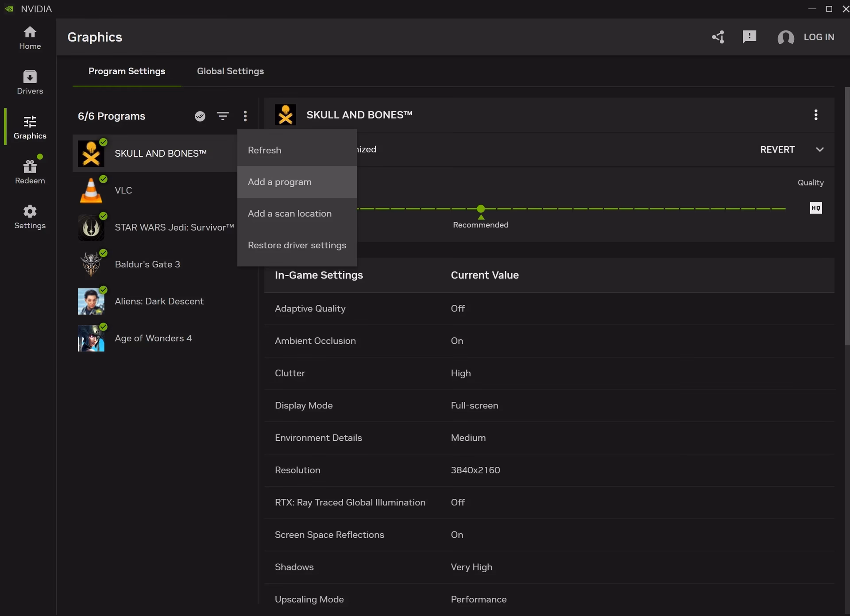The width and height of the screenshot is (850, 616).
Task: Toggle the optimized-programs checkmark filter
Action: pyautogui.click(x=200, y=116)
